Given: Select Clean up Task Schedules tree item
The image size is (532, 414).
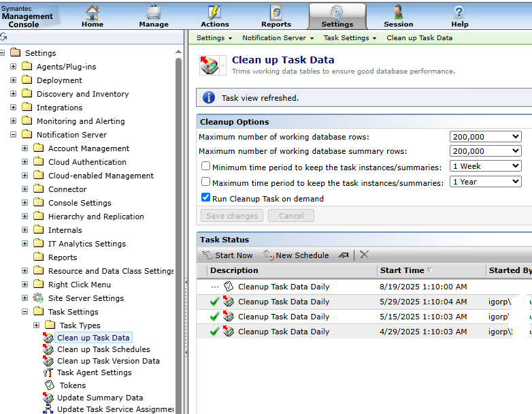Looking at the screenshot, I should (x=103, y=349).
